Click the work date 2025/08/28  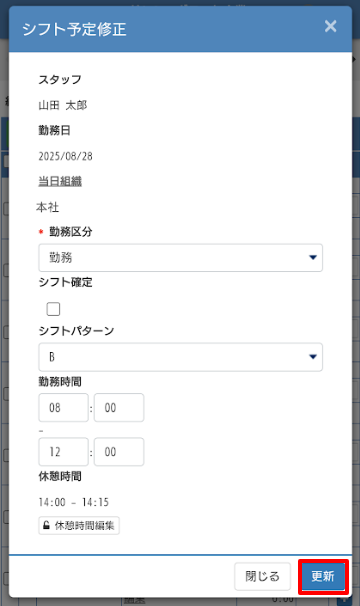(65, 156)
